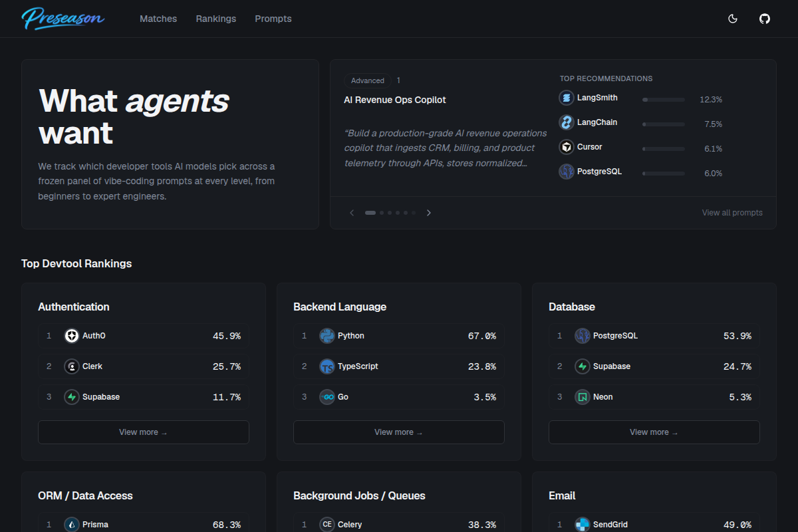Image resolution: width=798 pixels, height=532 pixels.
Task: Open the Prompts nav item
Action: [x=273, y=19]
